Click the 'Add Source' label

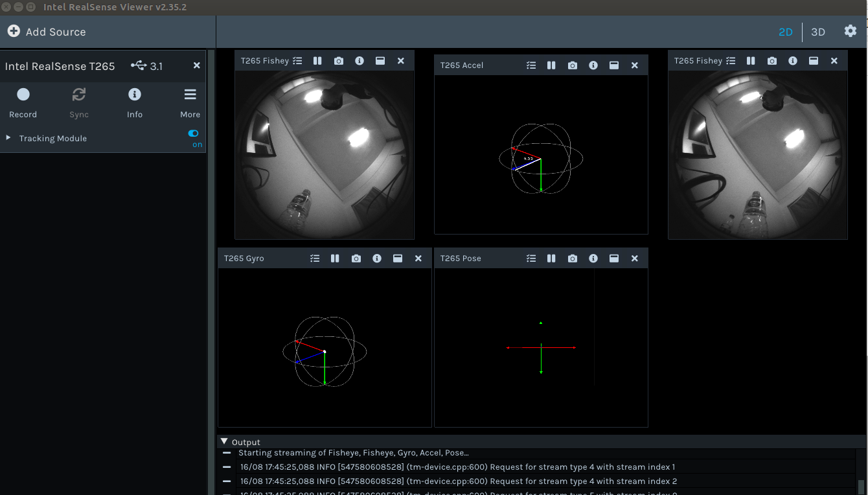[x=56, y=32]
